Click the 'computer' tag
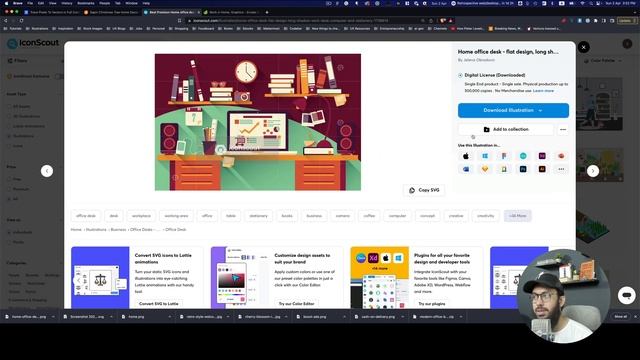Image resolution: width=640 pixels, height=360 pixels. coord(397,216)
